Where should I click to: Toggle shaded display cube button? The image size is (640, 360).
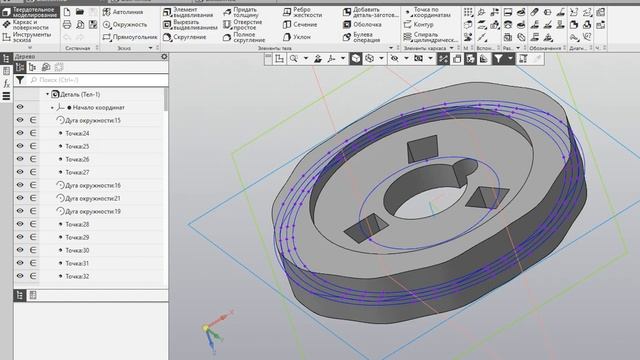coord(356,59)
